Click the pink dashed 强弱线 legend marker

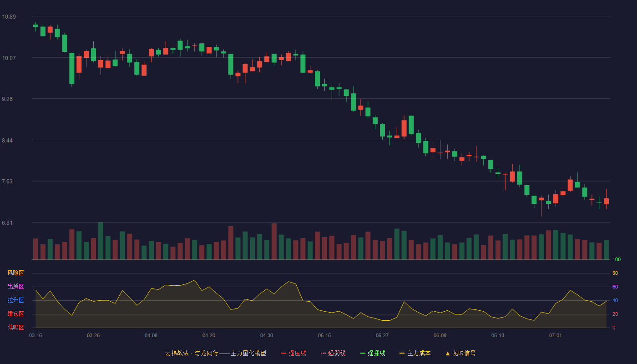(x=323, y=353)
